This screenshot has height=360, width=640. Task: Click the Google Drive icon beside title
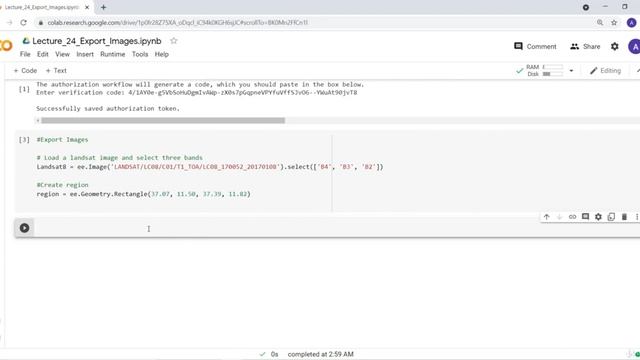pyautogui.click(x=26, y=41)
